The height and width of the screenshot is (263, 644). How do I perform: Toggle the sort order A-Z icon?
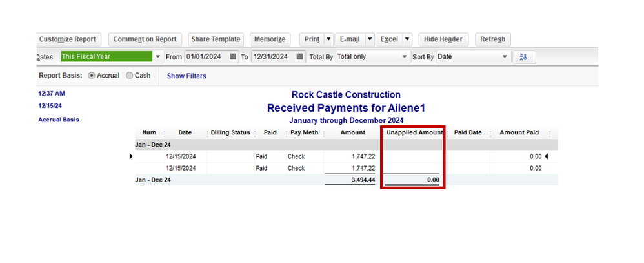(x=524, y=58)
